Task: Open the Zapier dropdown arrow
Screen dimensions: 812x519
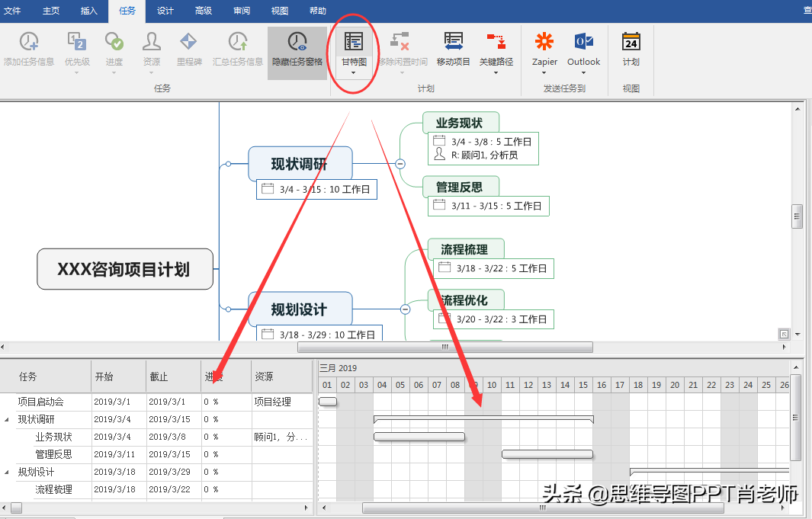Action: tap(544, 73)
